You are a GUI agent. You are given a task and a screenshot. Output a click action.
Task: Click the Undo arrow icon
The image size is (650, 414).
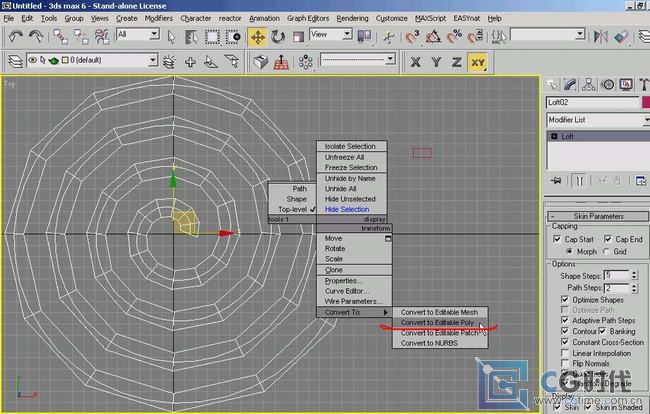pyautogui.click(x=15, y=37)
